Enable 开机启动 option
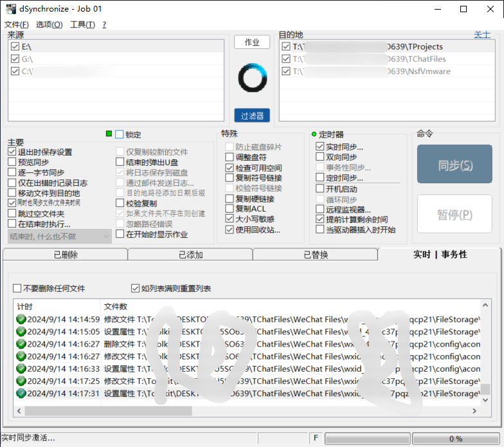The image size is (504, 447). tap(320, 188)
